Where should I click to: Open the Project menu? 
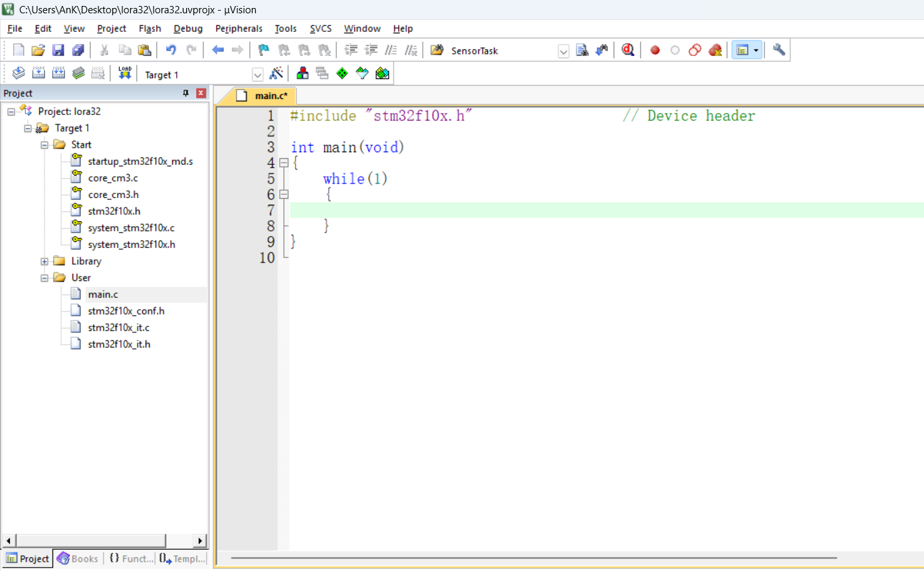tap(112, 29)
